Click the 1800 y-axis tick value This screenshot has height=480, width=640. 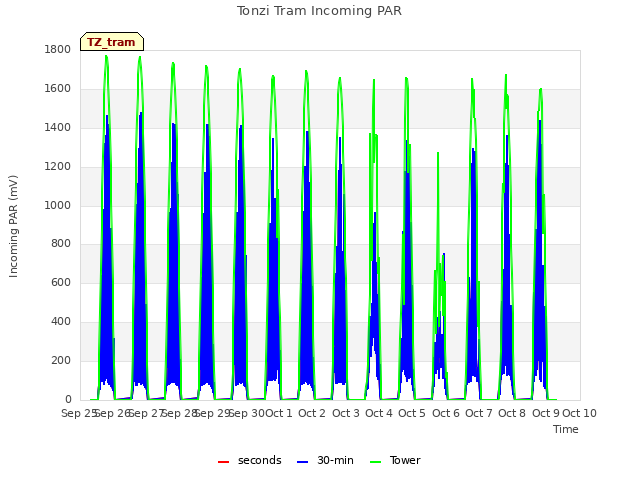[x=58, y=49]
